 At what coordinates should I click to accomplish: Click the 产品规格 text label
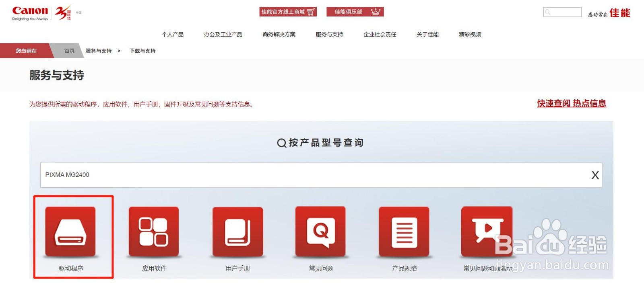pyautogui.click(x=405, y=269)
